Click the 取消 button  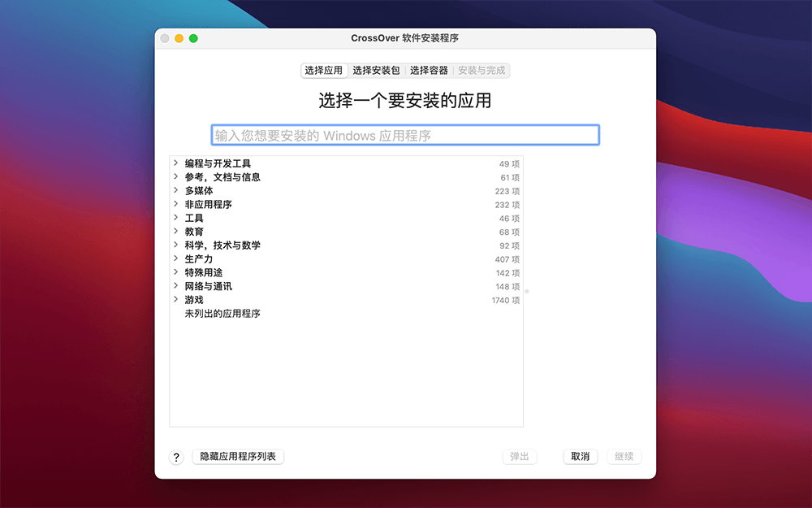tap(580, 456)
